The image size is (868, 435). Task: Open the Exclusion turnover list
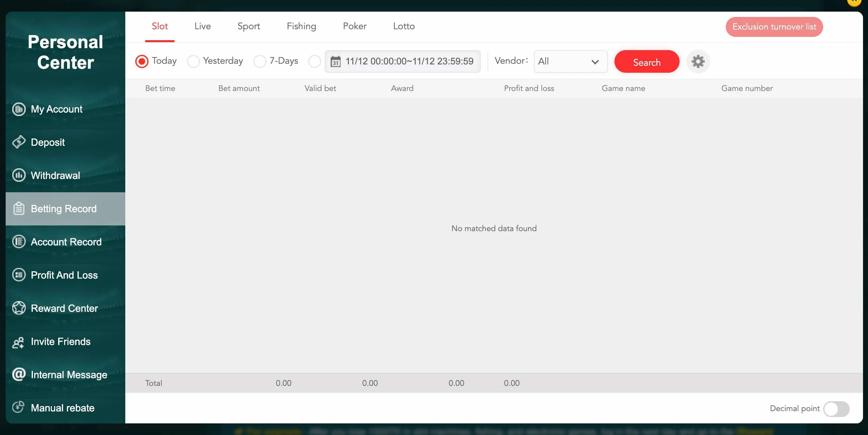tap(774, 27)
